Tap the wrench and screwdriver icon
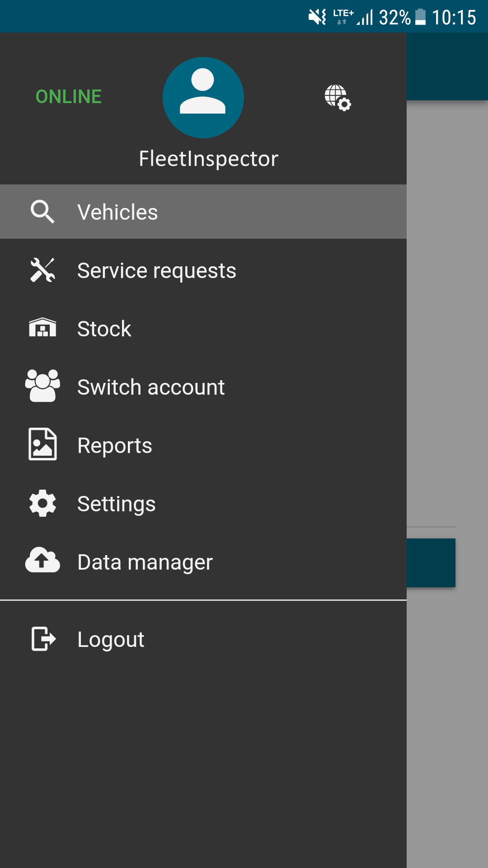 (42, 270)
